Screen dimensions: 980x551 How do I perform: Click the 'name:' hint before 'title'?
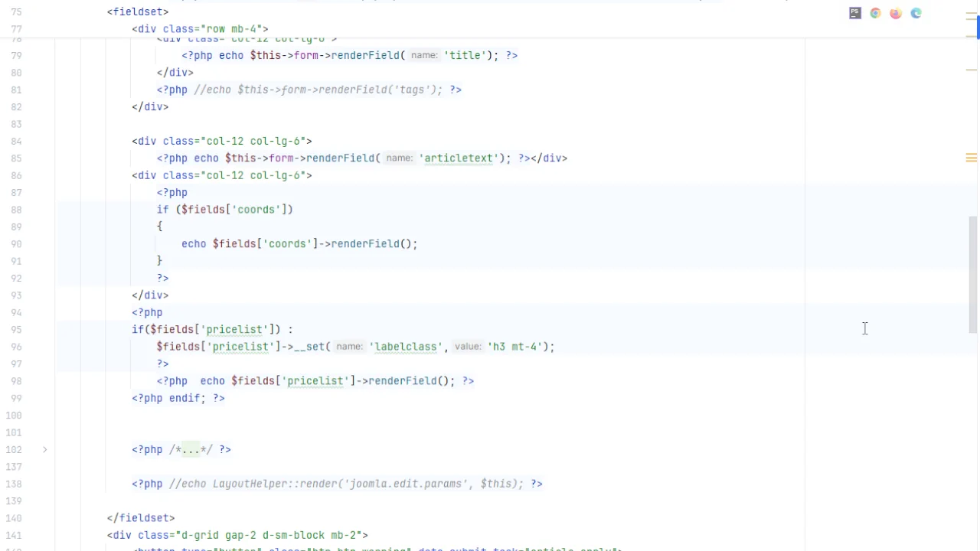point(423,56)
